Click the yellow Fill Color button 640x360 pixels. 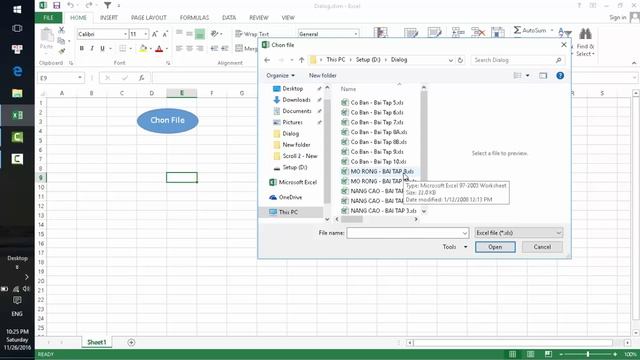click(143, 49)
